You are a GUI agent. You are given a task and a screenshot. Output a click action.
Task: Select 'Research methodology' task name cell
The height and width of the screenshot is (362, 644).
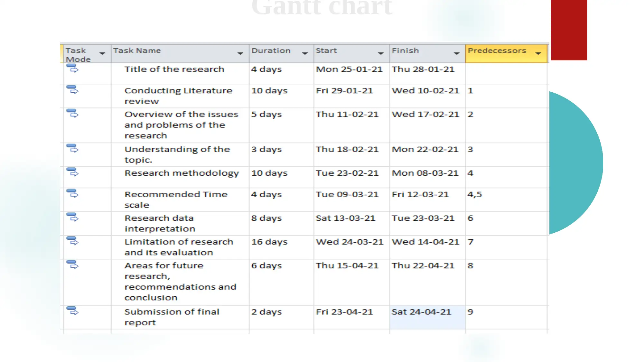[x=180, y=177]
